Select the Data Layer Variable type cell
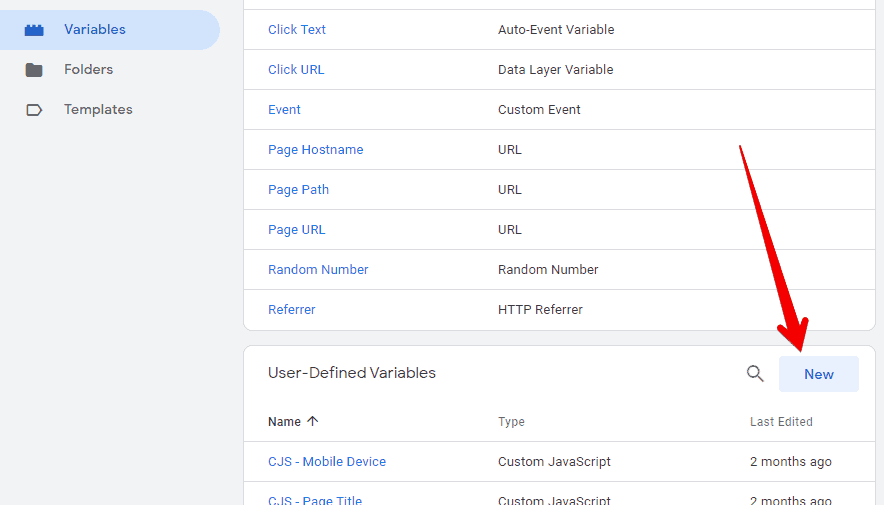This screenshot has width=884, height=505. pyautogui.click(x=555, y=70)
